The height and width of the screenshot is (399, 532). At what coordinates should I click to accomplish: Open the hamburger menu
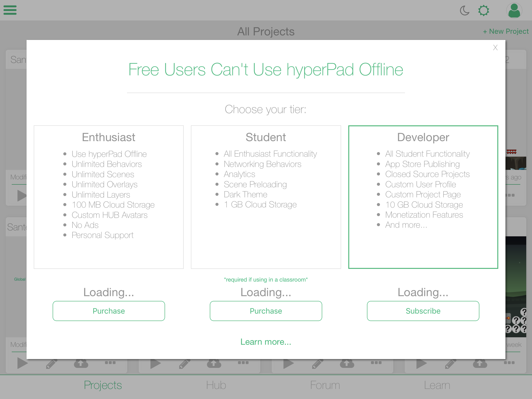pyautogui.click(x=10, y=10)
